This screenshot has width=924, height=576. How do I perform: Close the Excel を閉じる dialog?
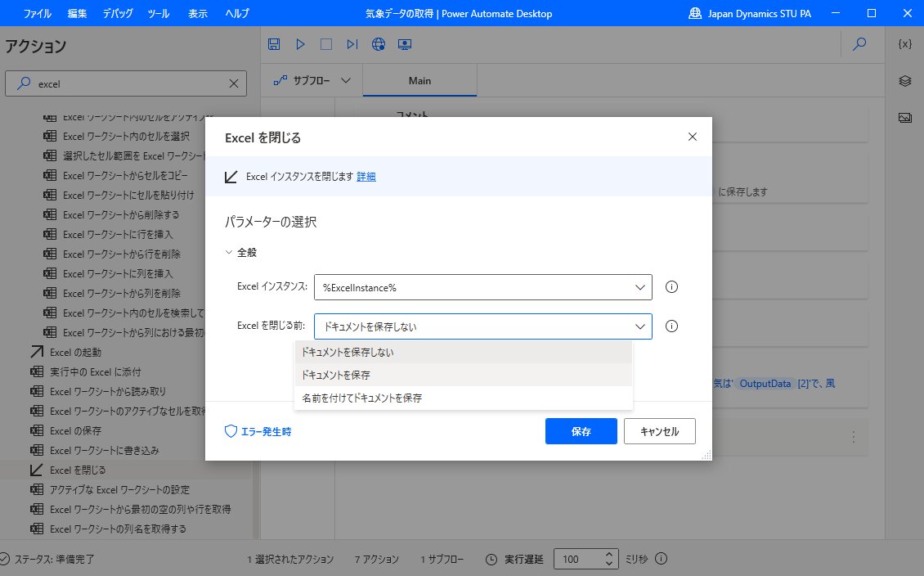coord(693,137)
